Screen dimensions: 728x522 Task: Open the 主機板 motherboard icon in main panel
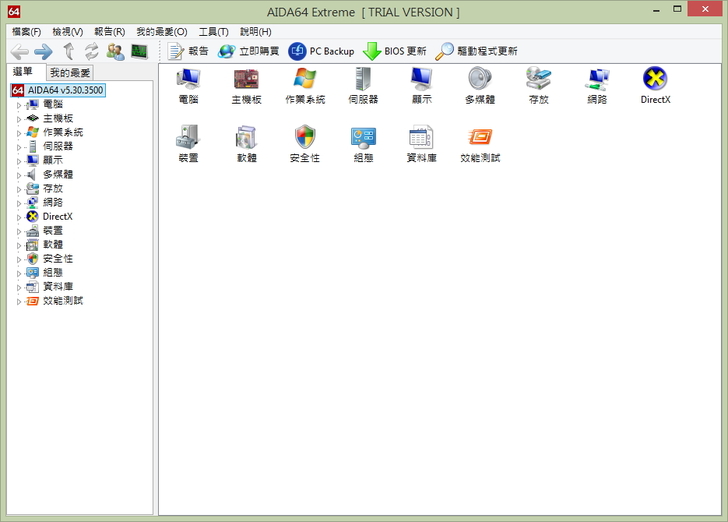(x=246, y=80)
